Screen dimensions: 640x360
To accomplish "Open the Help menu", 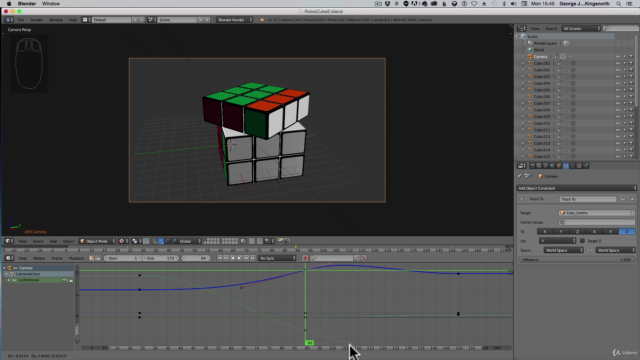I will [73, 20].
